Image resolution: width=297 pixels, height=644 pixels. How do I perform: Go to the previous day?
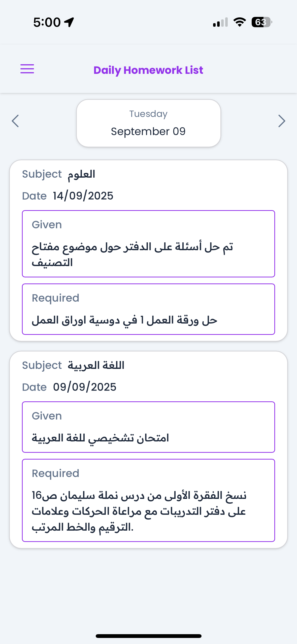[15, 121]
